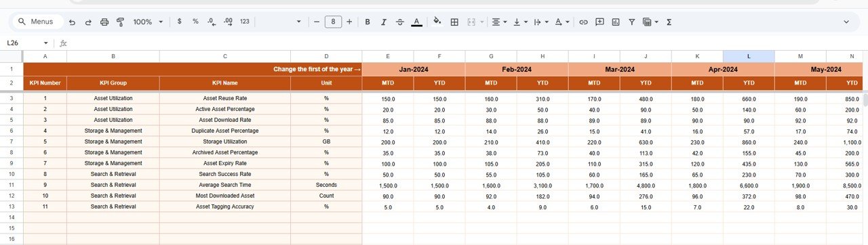This screenshot has width=868, height=245.
Task: Select the 'Change the first of the year' cell
Action: pyautogui.click(x=193, y=69)
